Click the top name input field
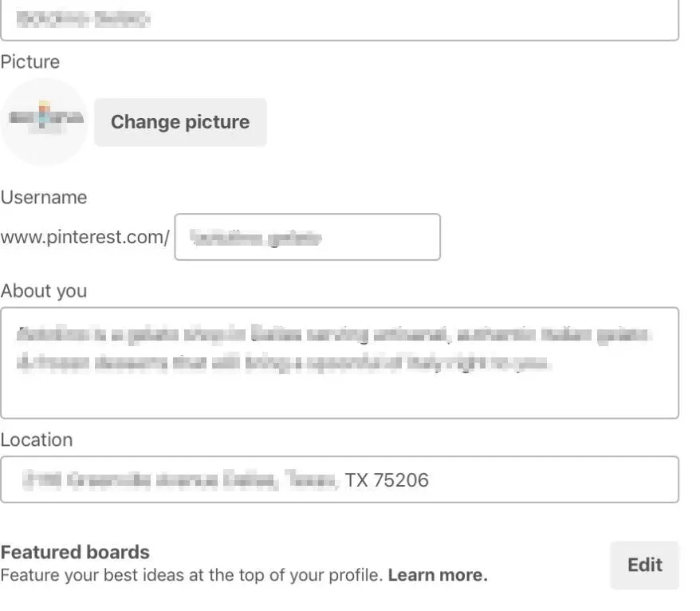The width and height of the screenshot is (700, 611). tap(339, 20)
